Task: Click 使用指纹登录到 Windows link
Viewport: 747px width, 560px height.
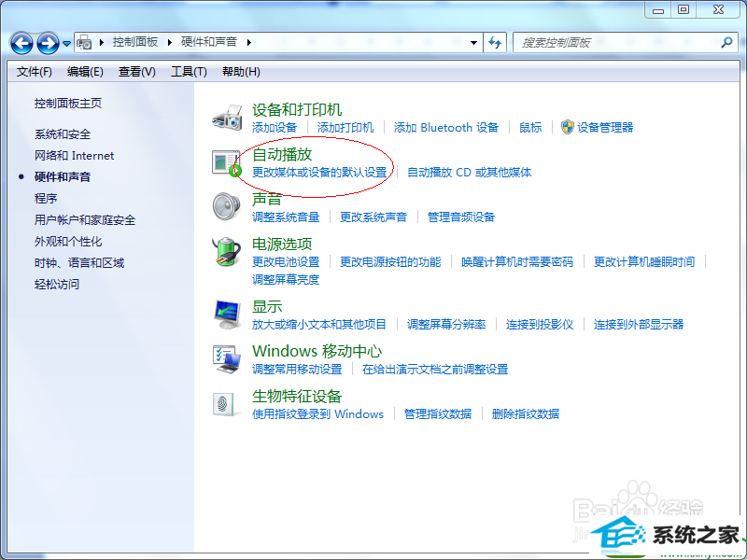Action: point(317,414)
